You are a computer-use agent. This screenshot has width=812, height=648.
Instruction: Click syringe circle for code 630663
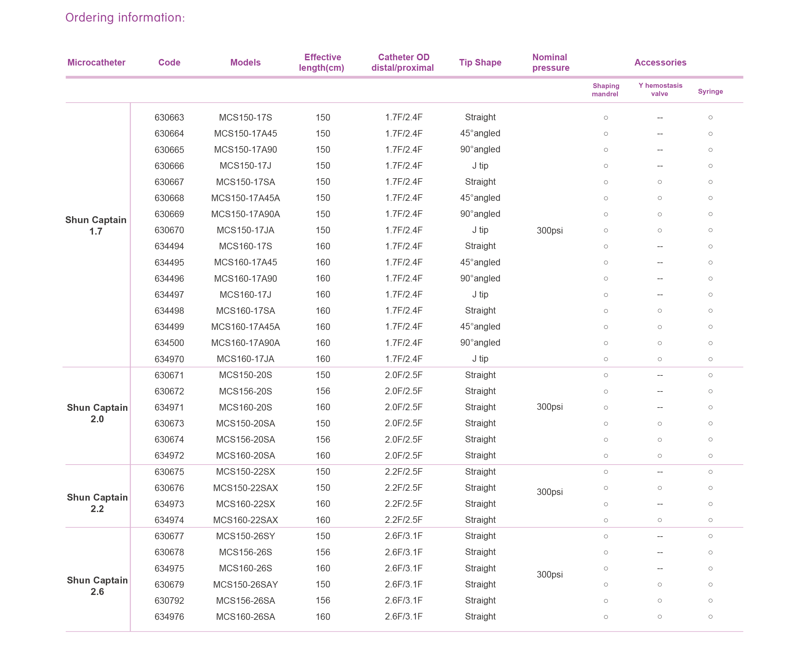point(710,118)
